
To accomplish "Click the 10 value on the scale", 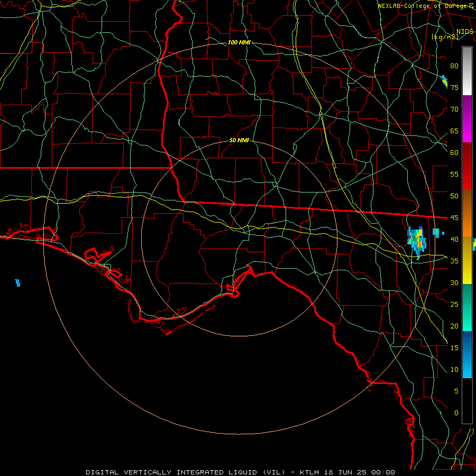I will [x=454, y=370].
